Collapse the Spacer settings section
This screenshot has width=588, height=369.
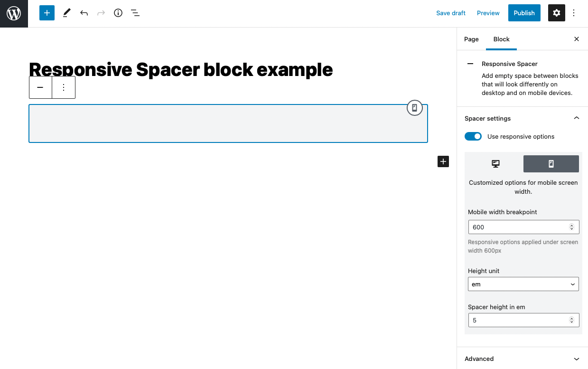576,118
